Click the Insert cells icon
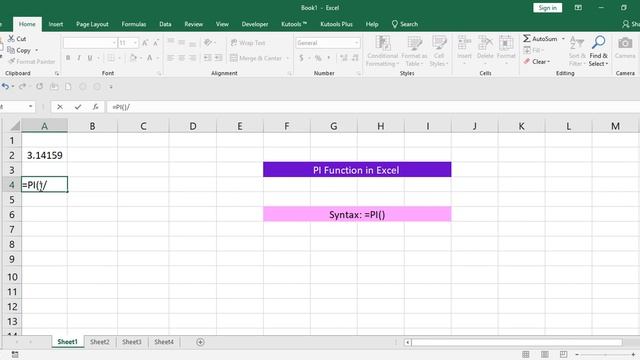This screenshot has width=640, height=360. 464,43
